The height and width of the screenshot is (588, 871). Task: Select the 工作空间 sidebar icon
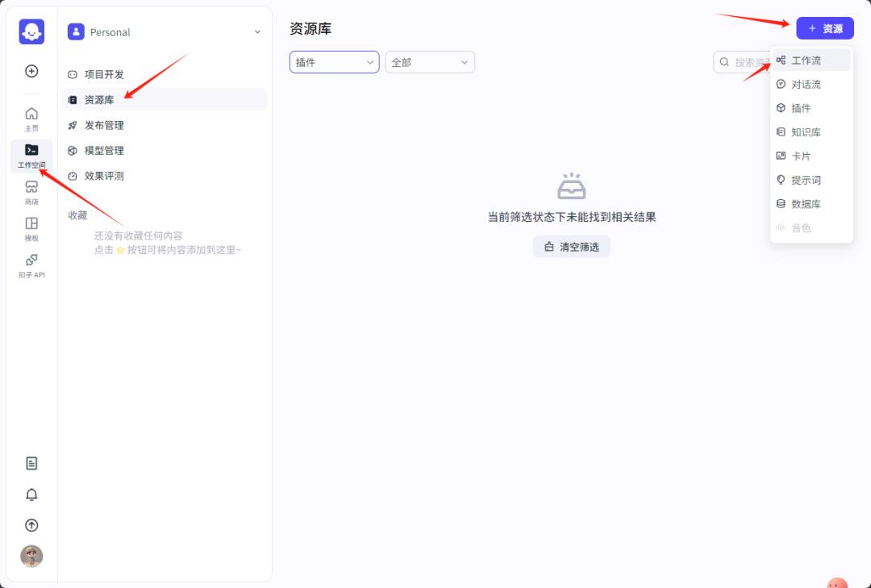[x=31, y=153]
